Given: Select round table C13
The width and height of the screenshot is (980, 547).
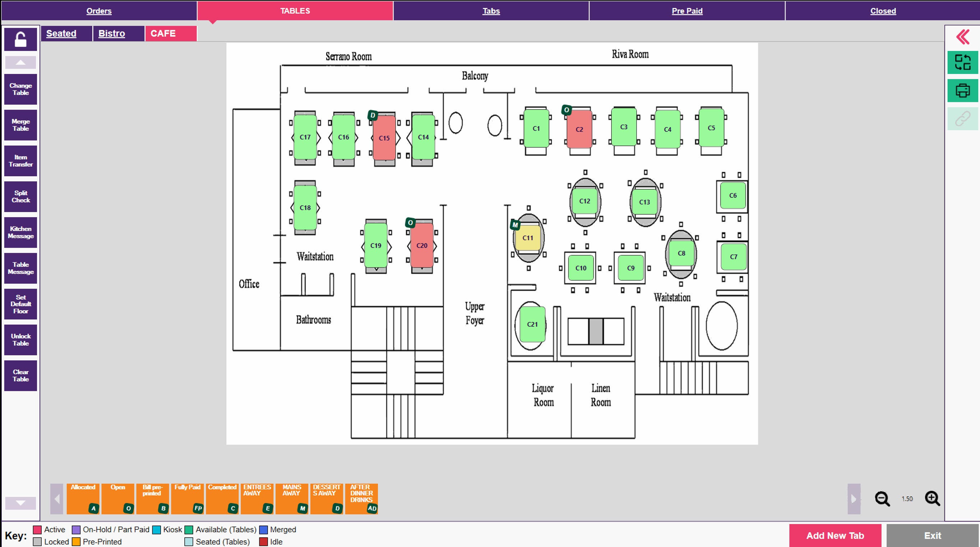Looking at the screenshot, I should pos(644,202).
